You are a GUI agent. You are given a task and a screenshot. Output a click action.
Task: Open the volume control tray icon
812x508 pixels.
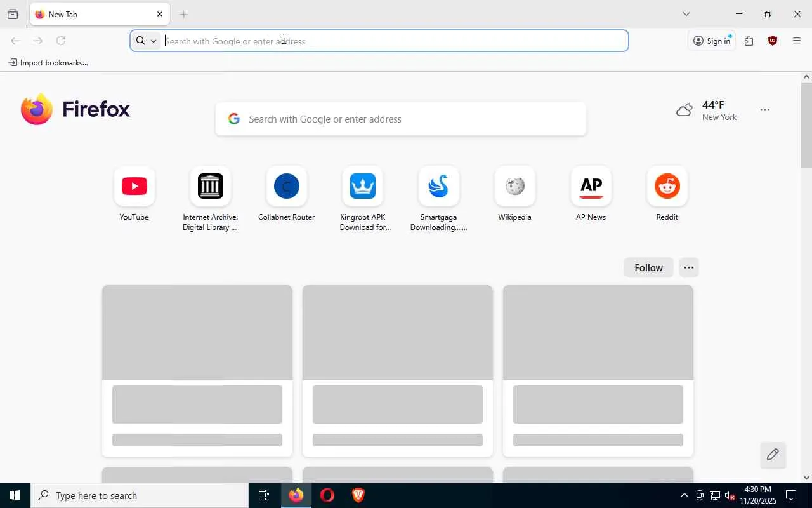point(730,495)
